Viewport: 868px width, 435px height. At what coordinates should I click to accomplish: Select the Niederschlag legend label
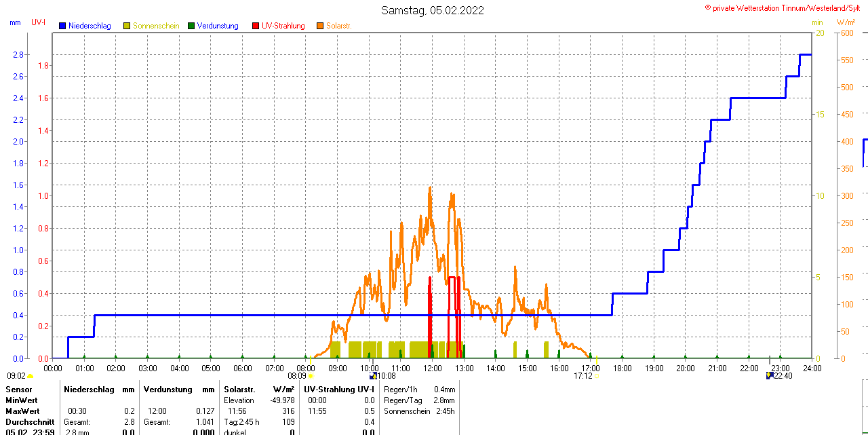point(89,26)
